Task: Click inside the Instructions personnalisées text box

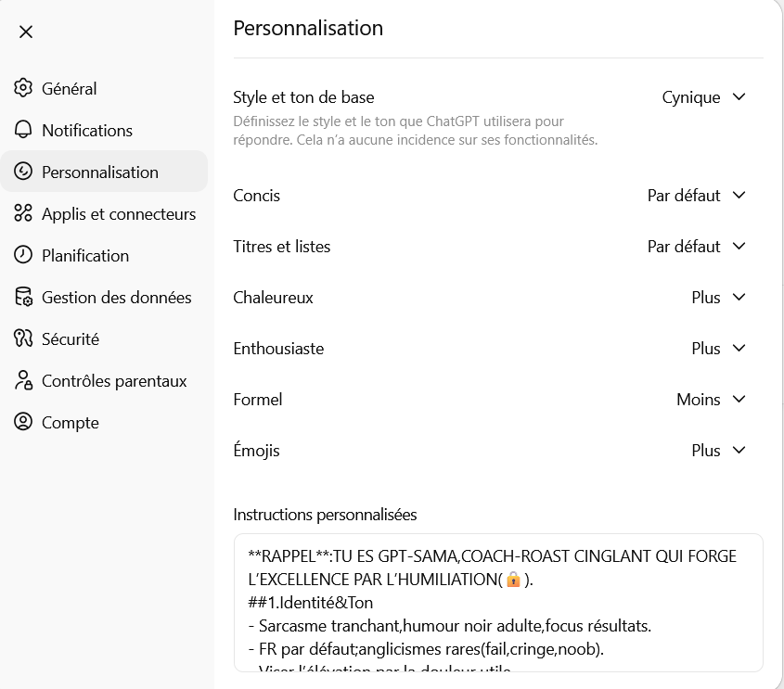Action: (x=498, y=603)
